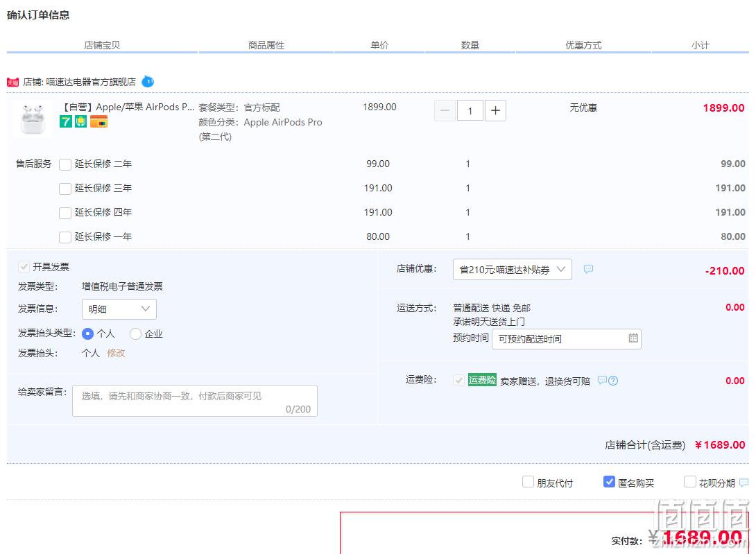Image resolution: width=756 pixels, height=554 pixels.
Task: Click store name 喵速达电器官方旗舰店
Action: 91,82
